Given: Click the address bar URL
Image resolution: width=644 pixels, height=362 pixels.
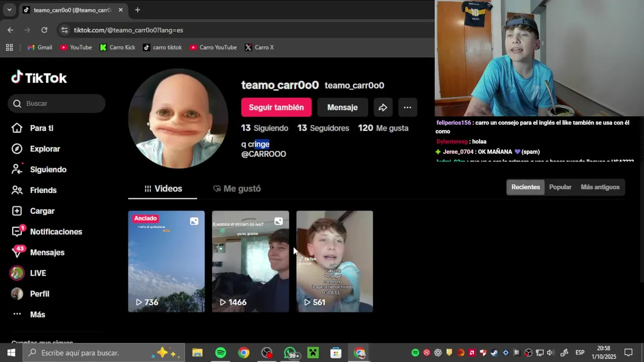Looking at the screenshot, I should 128,30.
